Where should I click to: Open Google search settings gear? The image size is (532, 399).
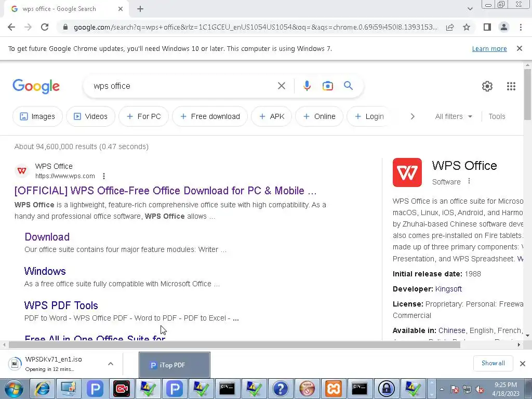pyautogui.click(x=487, y=86)
